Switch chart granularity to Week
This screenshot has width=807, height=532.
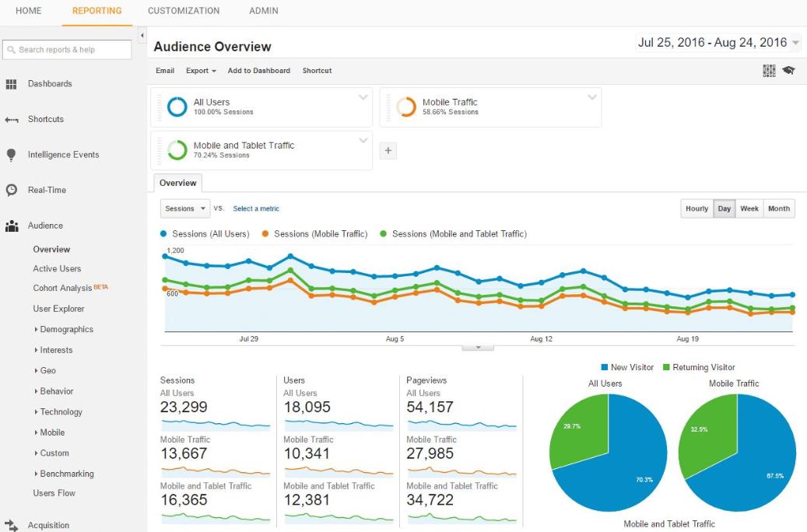(x=749, y=208)
